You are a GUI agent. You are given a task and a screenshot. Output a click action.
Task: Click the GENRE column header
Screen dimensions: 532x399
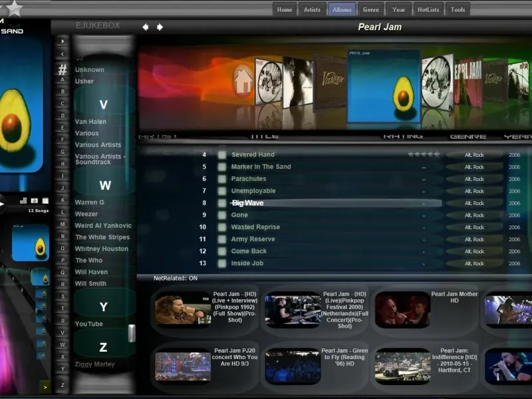tap(468, 137)
